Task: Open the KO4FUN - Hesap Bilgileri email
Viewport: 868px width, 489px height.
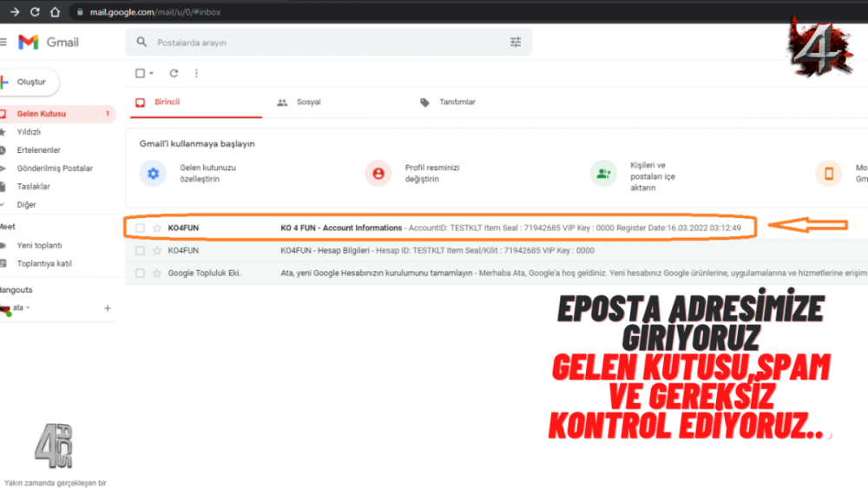Action: pos(496,250)
